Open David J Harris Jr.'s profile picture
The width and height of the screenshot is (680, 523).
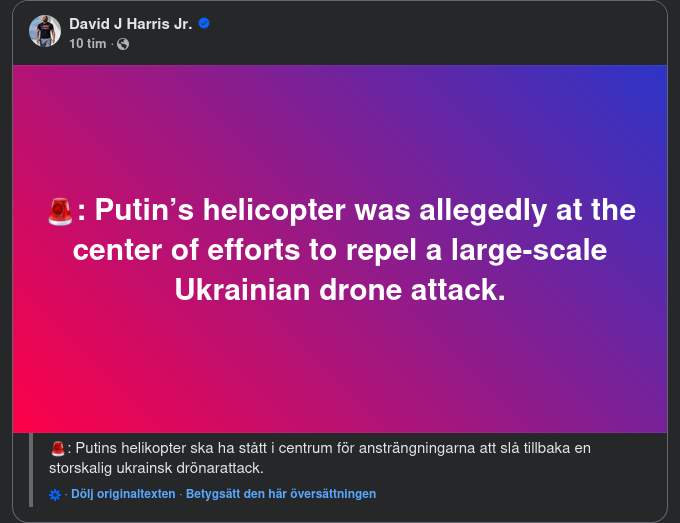tap(45, 31)
